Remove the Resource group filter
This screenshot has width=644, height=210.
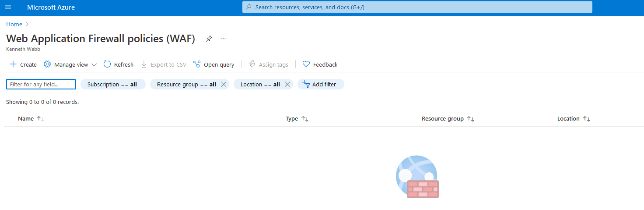point(224,84)
